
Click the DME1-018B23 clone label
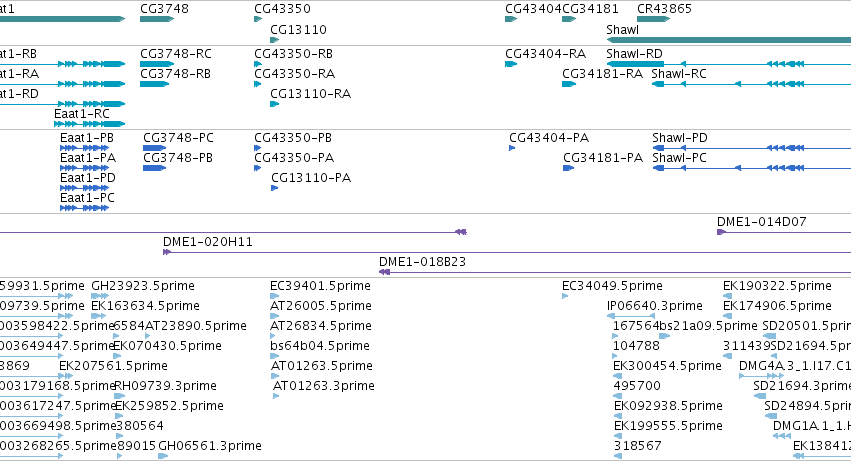422,262
